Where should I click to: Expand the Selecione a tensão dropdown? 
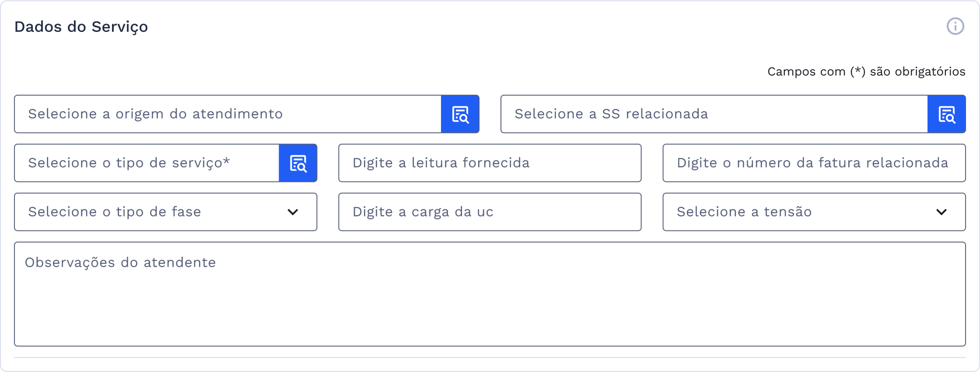pyautogui.click(x=799, y=212)
